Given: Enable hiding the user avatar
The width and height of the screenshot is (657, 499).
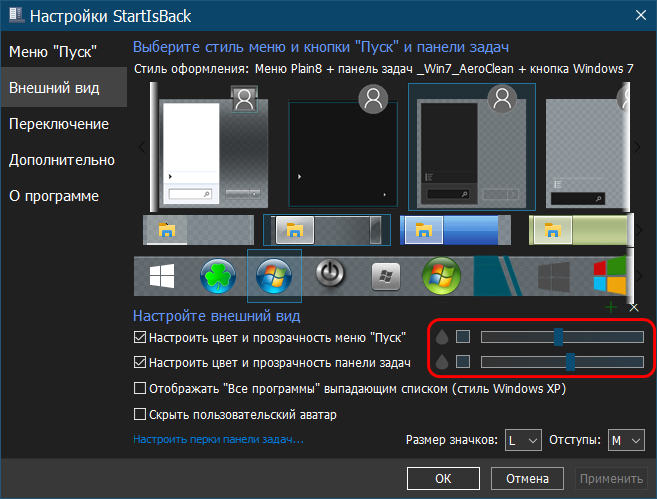Looking at the screenshot, I should (x=140, y=414).
